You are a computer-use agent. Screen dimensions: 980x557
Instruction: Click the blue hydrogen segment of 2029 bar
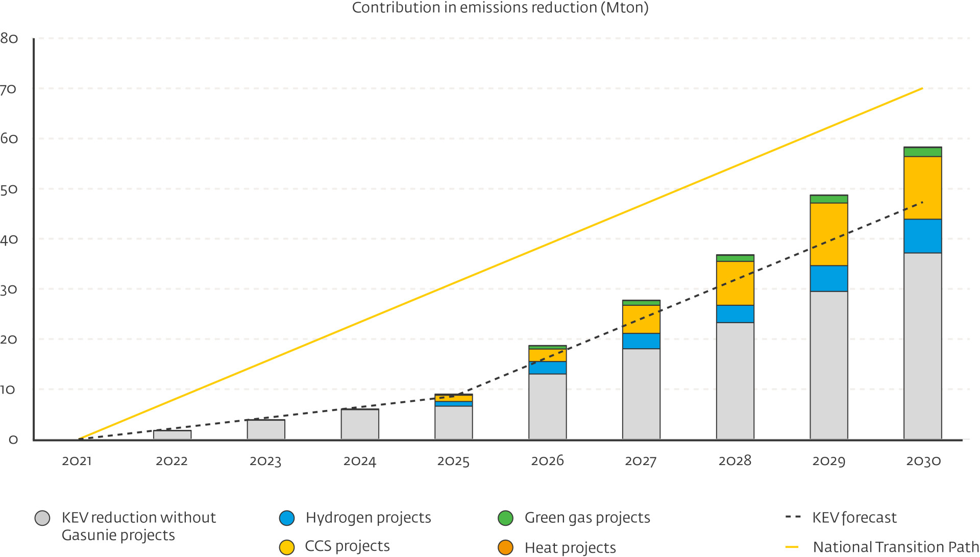click(x=829, y=278)
